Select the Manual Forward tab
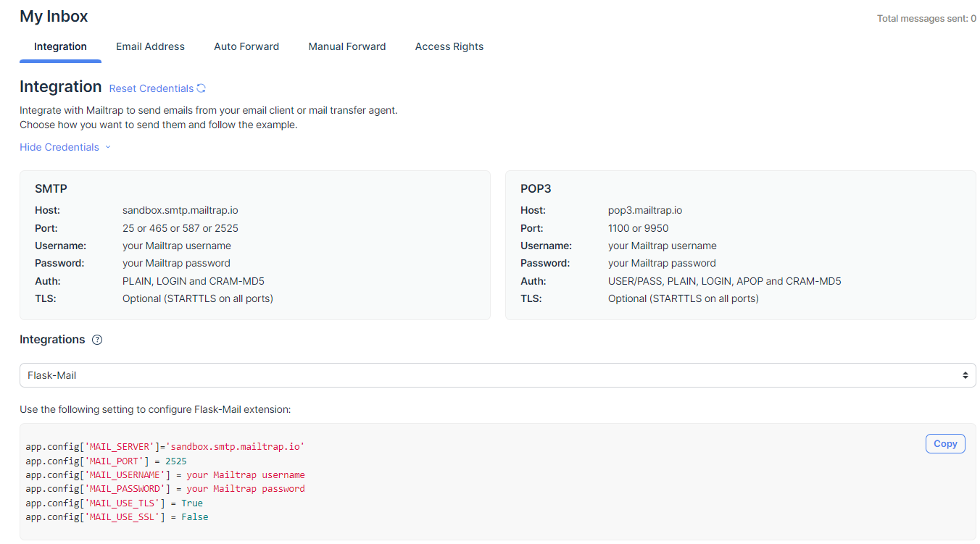The width and height of the screenshot is (980, 544). point(347,46)
